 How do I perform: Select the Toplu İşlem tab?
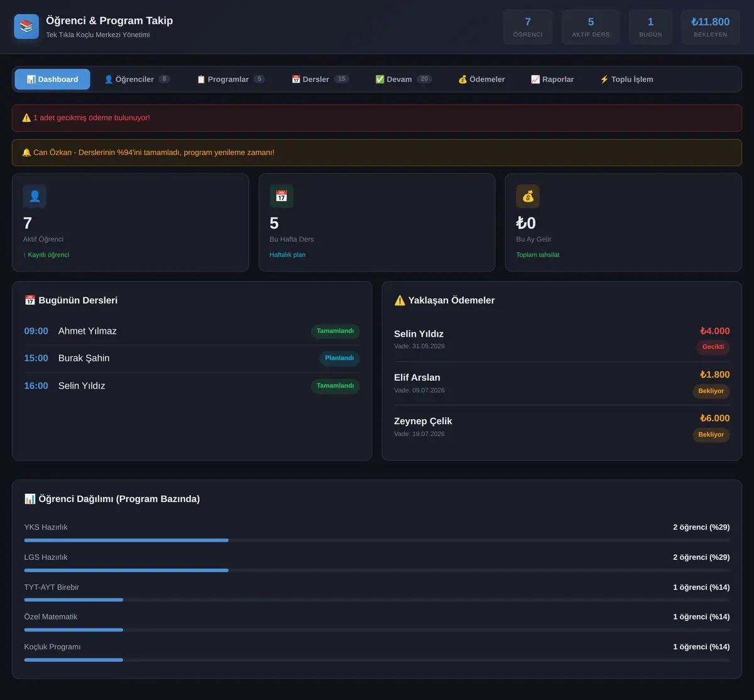(626, 79)
